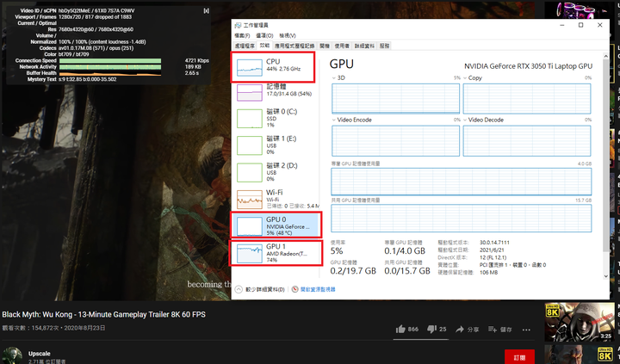Click the driver version 30.0.14.7111 value
The image size is (620, 364).
tap(494, 243)
